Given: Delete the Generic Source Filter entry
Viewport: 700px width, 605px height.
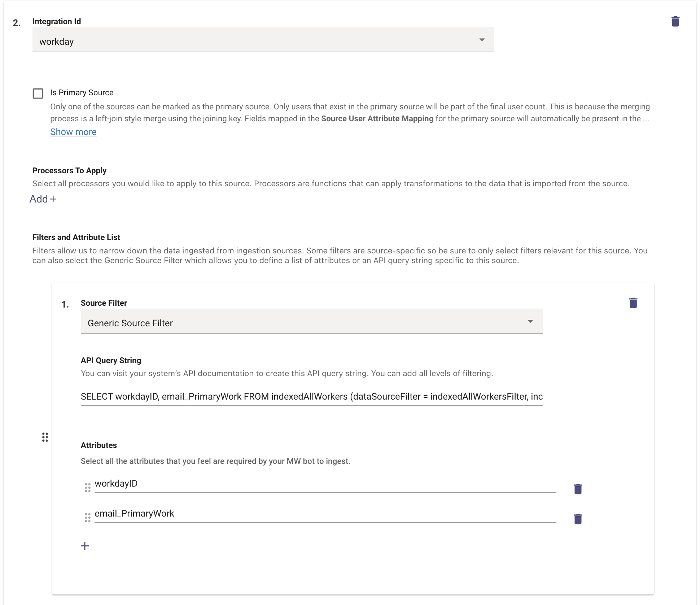Looking at the screenshot, I should pos(633,303).
